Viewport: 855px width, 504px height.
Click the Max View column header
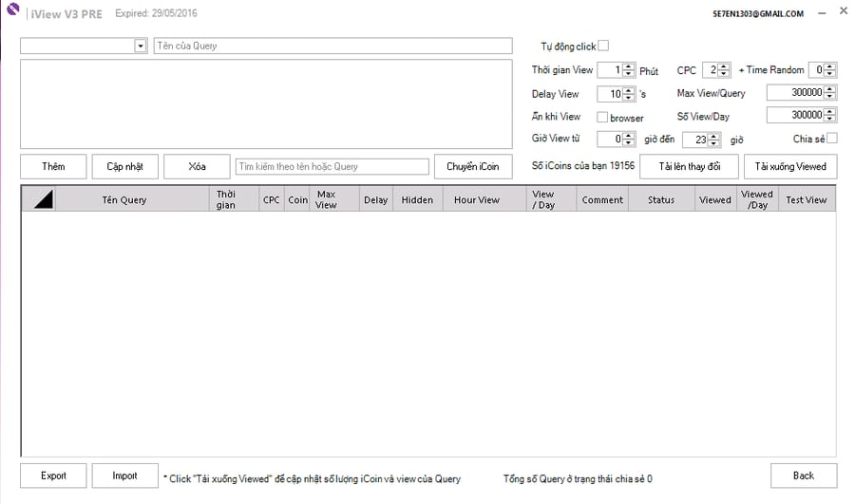click(x=334, y=200)
